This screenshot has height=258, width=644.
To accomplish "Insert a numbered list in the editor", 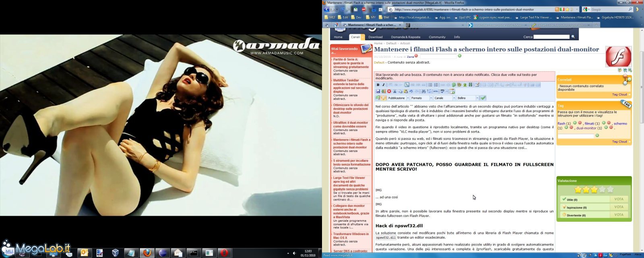I will coord(436,85).
